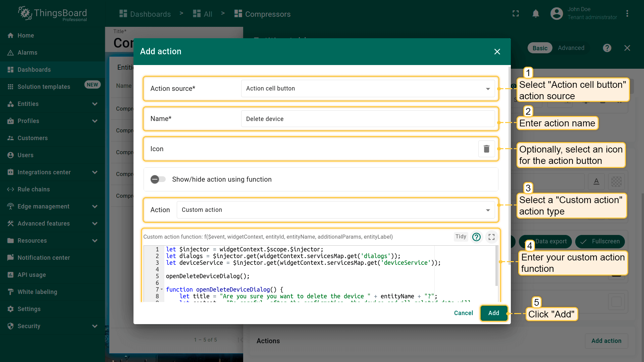
Task: Click the Add button
Action: (493, 313)
